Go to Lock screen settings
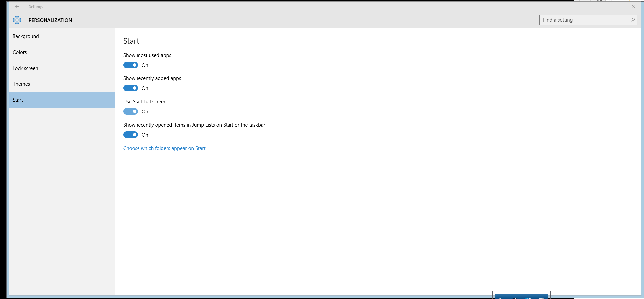This screenshot has width=644, height=299. tap(25, 68)
